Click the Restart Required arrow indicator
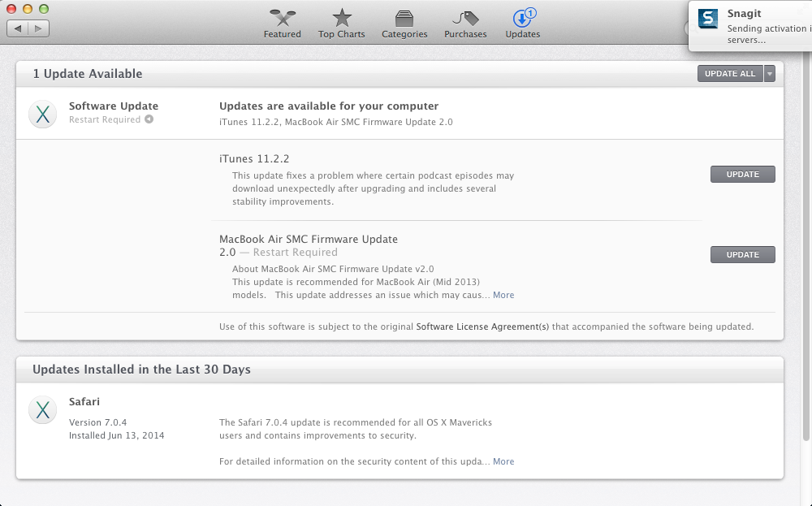Image resolution: width=812 pixels, height=506 pixels. pyautogui.click(x=149, y=119)
